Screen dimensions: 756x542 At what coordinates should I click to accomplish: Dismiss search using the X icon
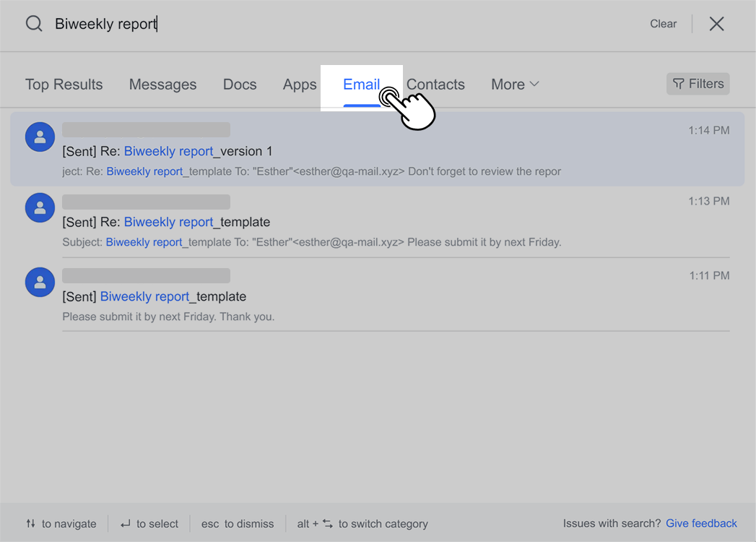coord(716,23)
